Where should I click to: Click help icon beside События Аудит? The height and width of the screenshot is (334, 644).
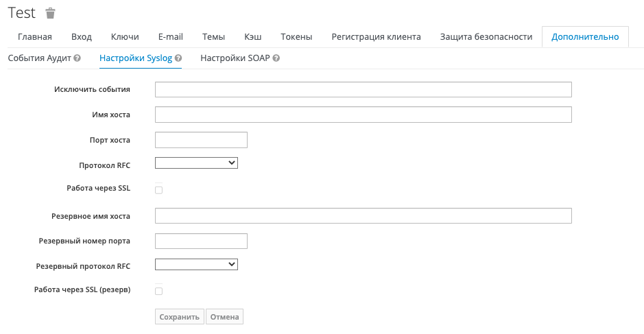click(77, 58)
